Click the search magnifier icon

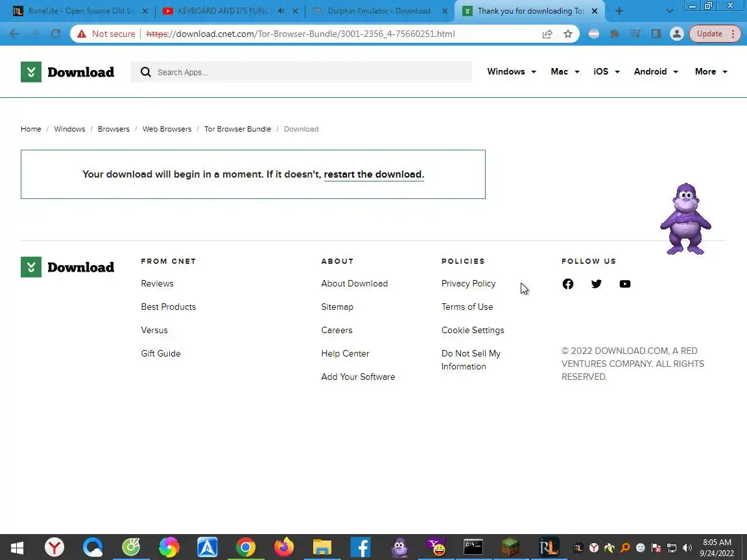[x=146, y=72]
